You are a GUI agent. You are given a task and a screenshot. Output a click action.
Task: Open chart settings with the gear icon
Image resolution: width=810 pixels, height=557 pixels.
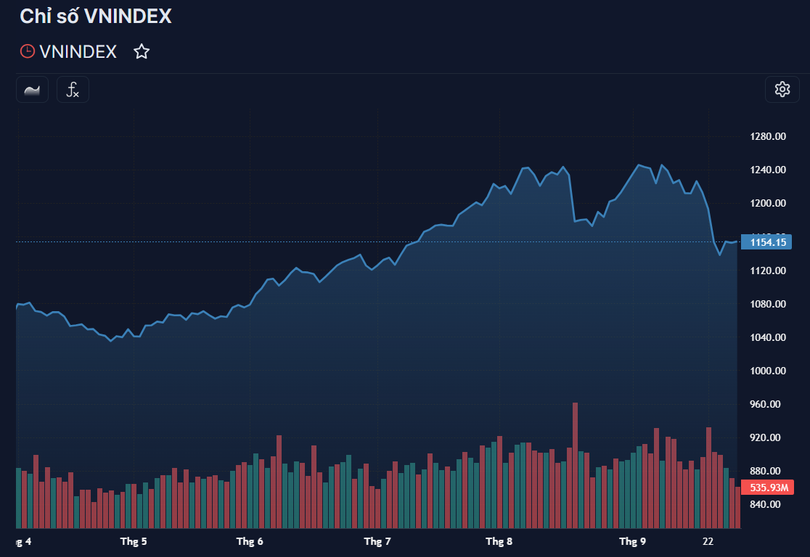pos(781,89)
